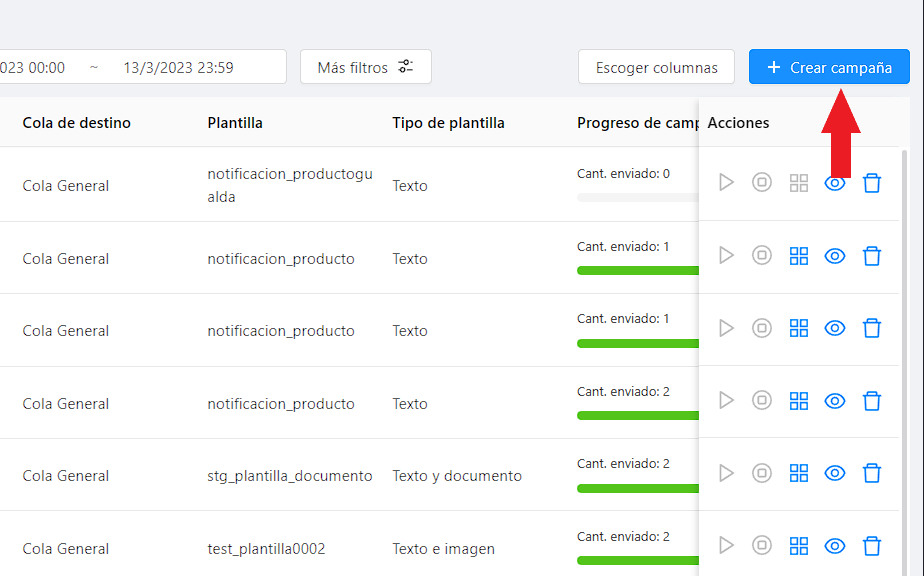Expand Más filtros options
This screenshot has height=576, width=924.
point(365,68)
